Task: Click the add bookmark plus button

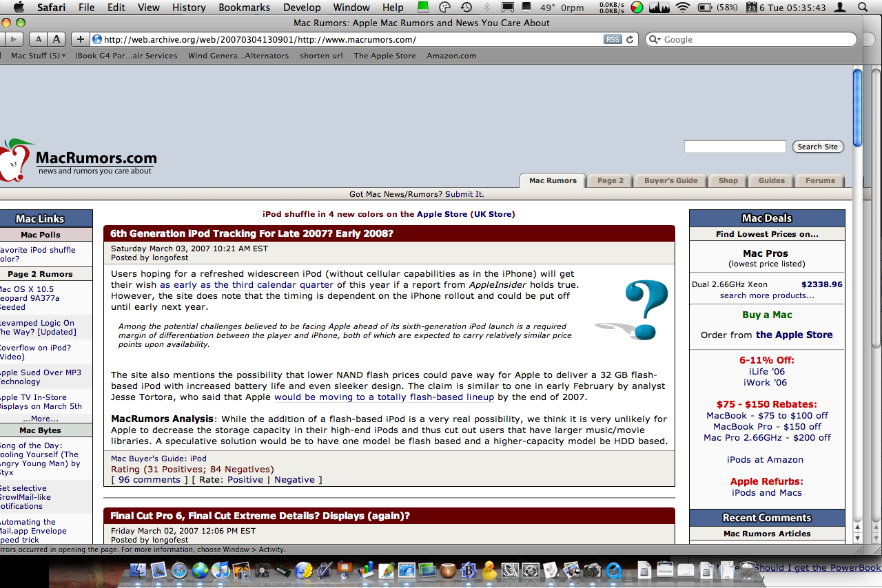Action: tap(80, 39)
